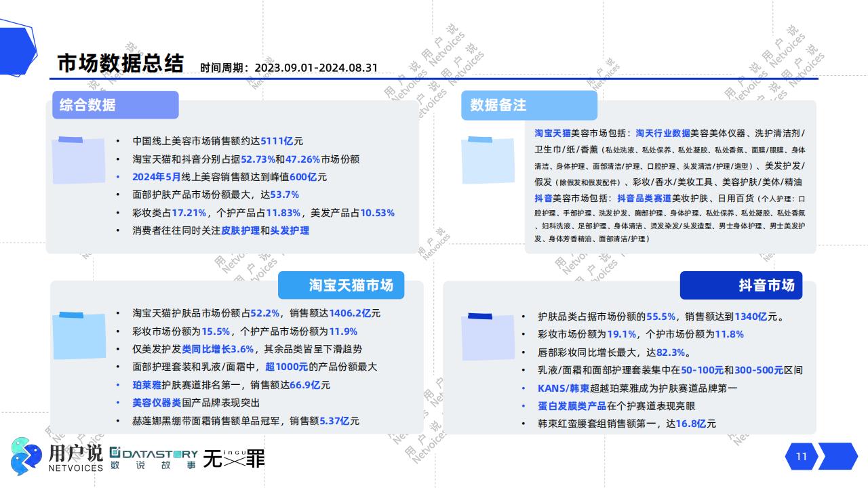The width and height of the screenshot is (868, 488).
Task: Click the sticky note icon in 淘宝天猫市场
Action: [x=79, y=335]
